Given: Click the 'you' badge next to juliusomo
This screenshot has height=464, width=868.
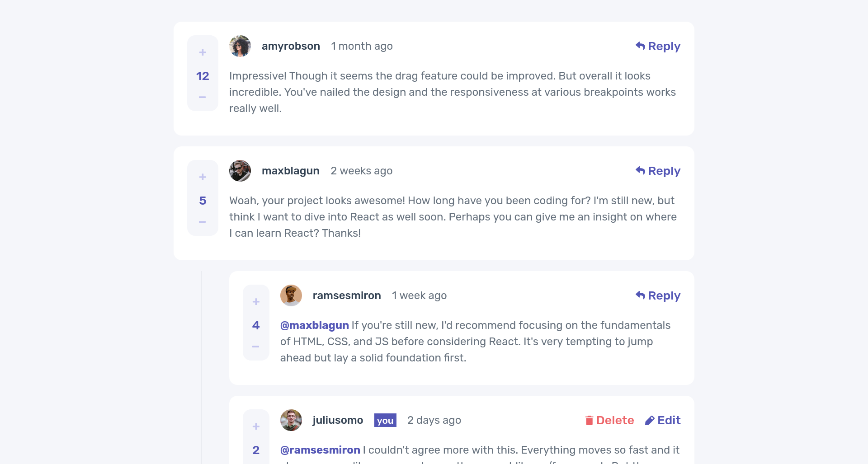Looking at the screenshot, I should click(x=385, y=420).
